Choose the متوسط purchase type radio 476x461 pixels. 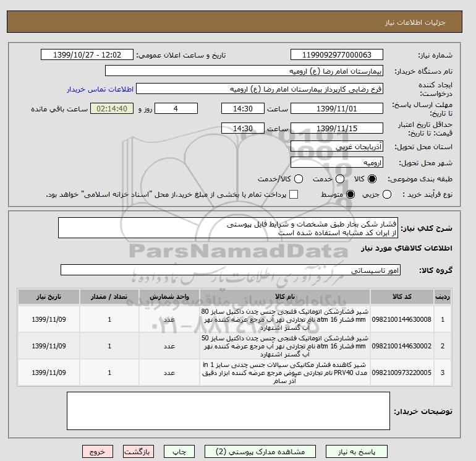tap(351, 194)
